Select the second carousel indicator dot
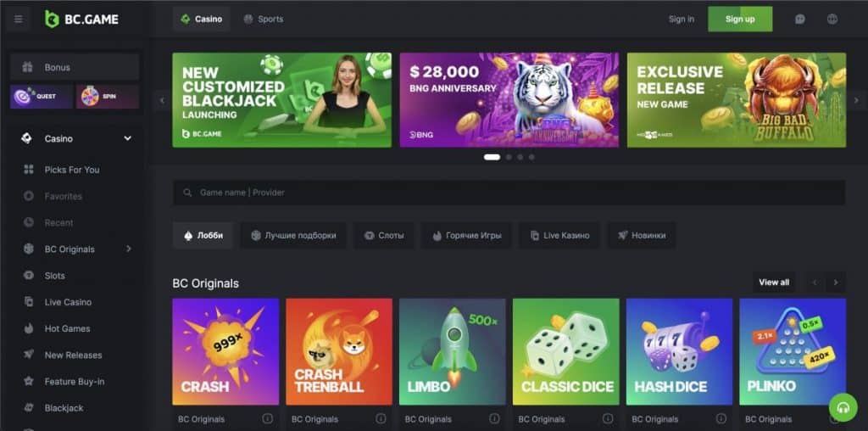868x431 pixels. coord(509,157)
